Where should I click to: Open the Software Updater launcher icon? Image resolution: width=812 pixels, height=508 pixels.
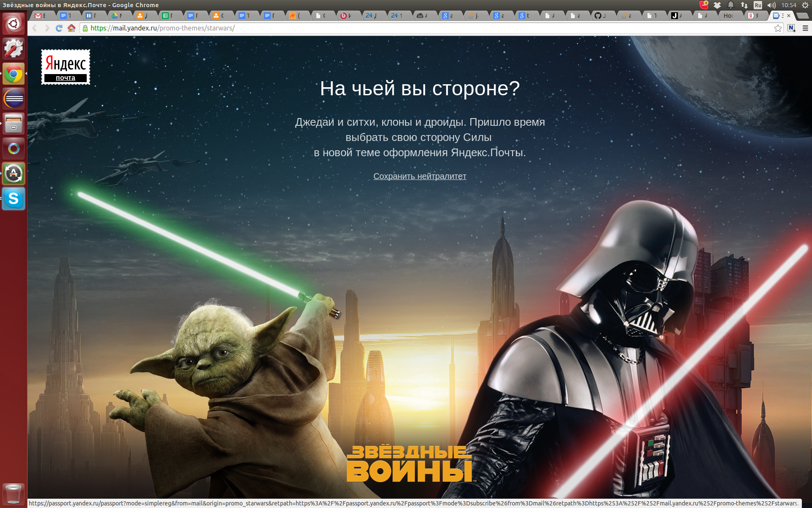pos(14,174)
